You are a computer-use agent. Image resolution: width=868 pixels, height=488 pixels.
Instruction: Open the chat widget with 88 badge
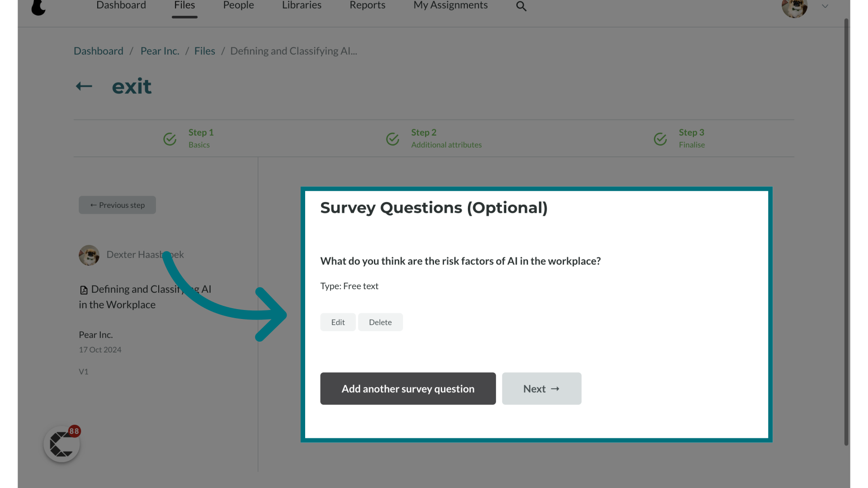(62, 444)
